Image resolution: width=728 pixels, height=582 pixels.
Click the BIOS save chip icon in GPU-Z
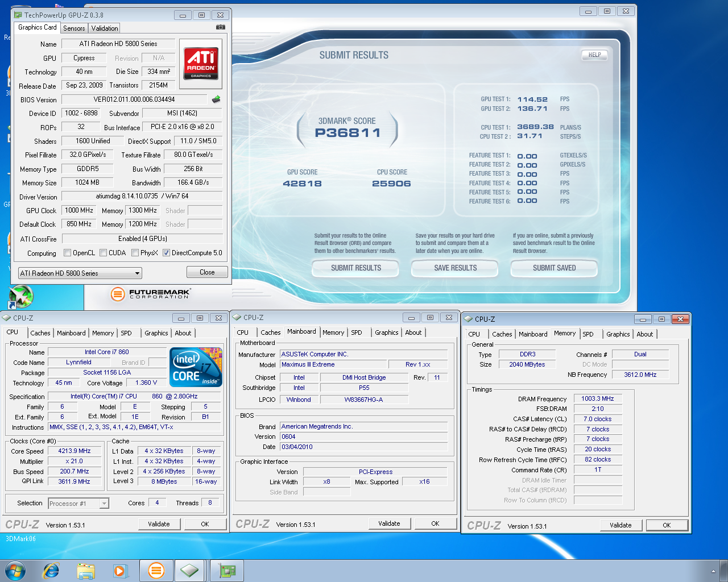[x=216, y=99]
